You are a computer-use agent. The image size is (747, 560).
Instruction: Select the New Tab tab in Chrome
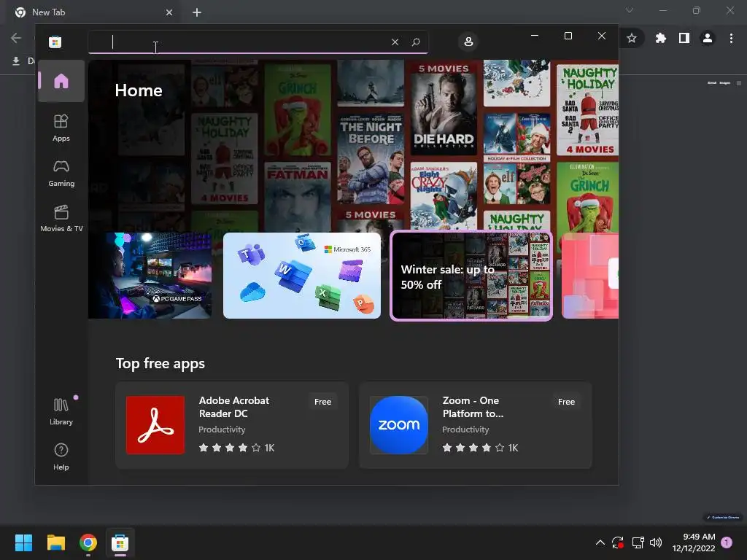94,12
